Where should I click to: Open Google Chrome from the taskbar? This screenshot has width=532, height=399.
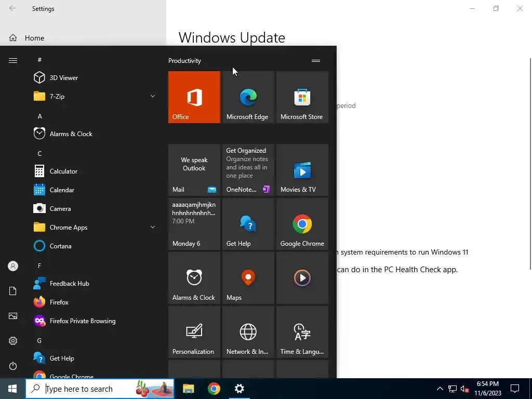[214, 389]
